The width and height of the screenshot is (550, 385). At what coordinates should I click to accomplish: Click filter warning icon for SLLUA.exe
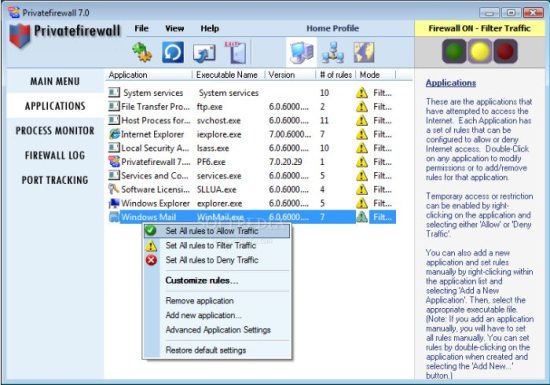pyautogui.click(x=362, y=189)
